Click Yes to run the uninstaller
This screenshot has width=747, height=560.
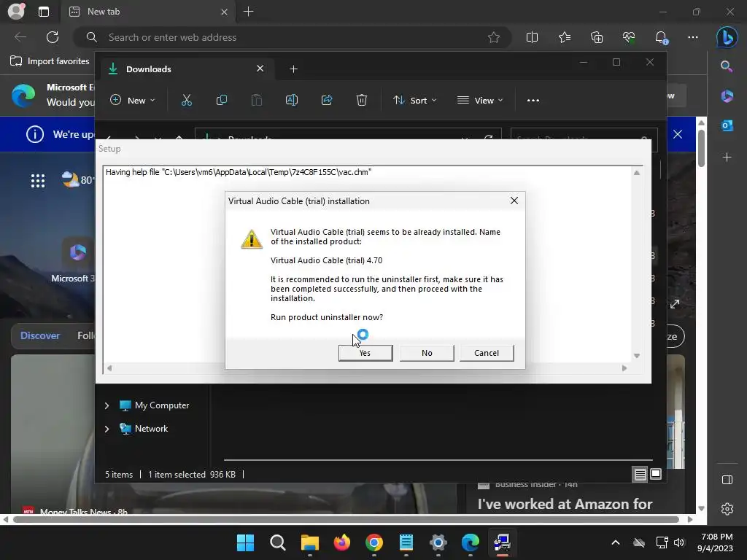(x=365, y=353)
